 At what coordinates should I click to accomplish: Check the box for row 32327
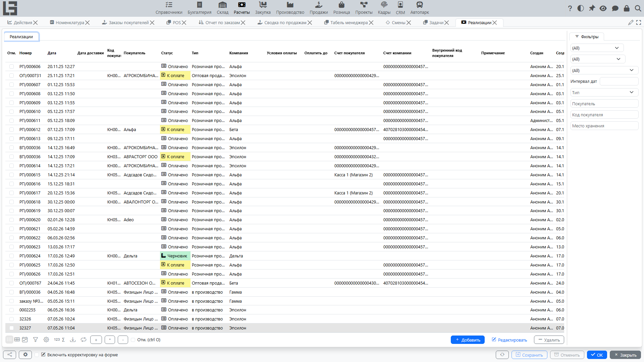(12, 328)
